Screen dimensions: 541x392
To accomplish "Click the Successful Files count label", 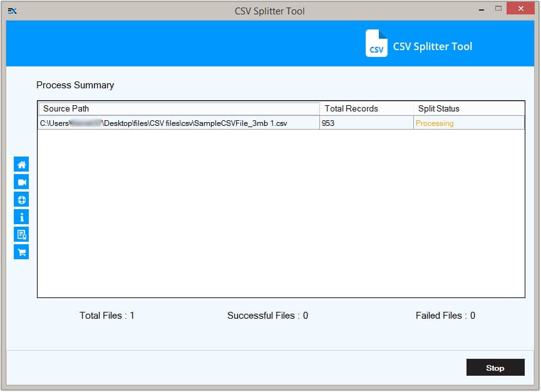I will 267,316.
